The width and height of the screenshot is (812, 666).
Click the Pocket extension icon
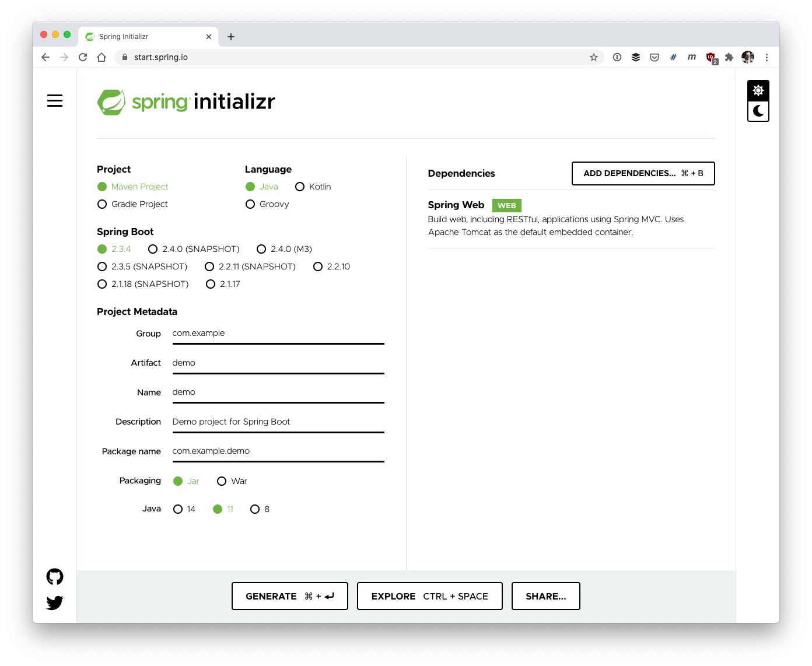click(x=654, y=57)
